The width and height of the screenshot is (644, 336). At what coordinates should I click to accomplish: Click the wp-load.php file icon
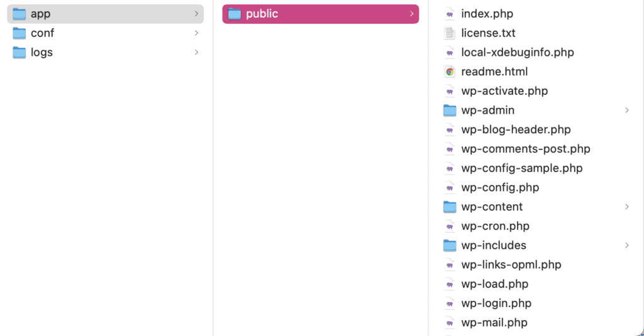point(450,284)
